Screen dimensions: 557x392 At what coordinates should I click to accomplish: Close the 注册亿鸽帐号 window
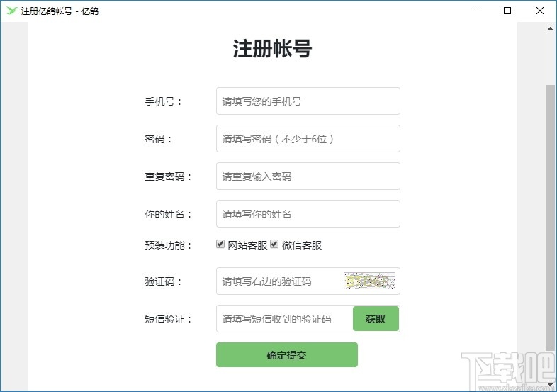click(540, 11)
